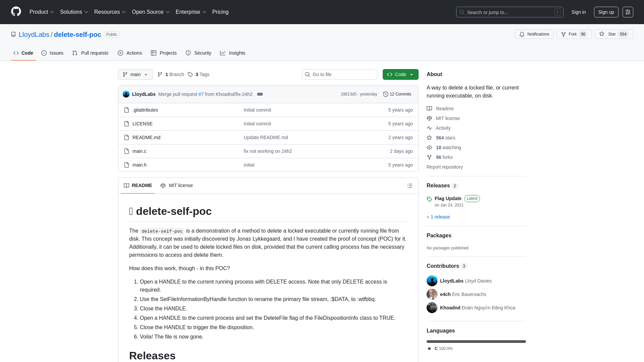Image resolution: width=644 pixels, height=362 pixels.
Task: Click the C 100.0% language link
Action: [440, 349]
